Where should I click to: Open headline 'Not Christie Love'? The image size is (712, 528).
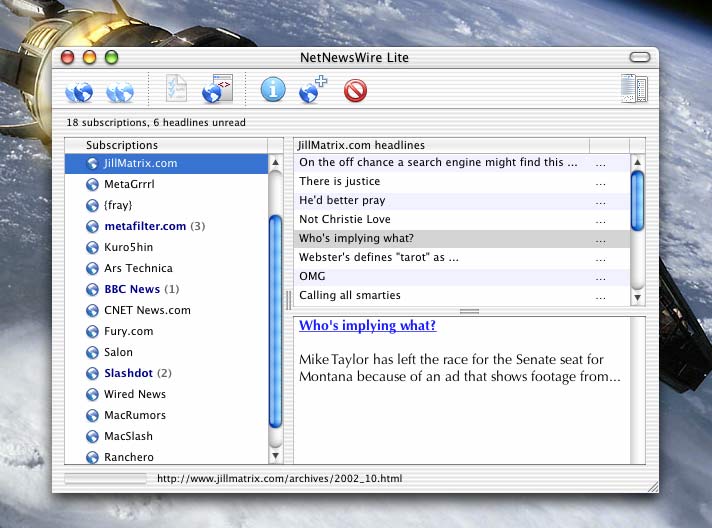[462, 219]
